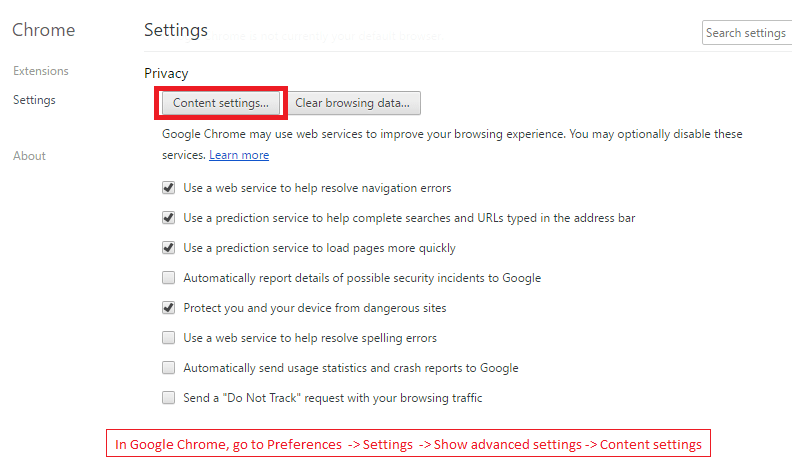
Task: Uncheck prediction service to load pages quickly
Action: [x=169, y=248]
